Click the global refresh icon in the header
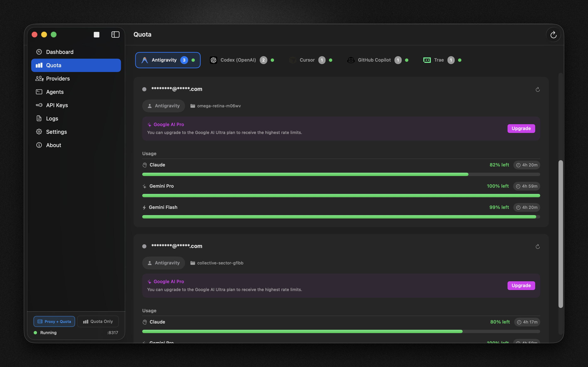Viewport: 588px width, 367px height. click(x=553, y=35)
